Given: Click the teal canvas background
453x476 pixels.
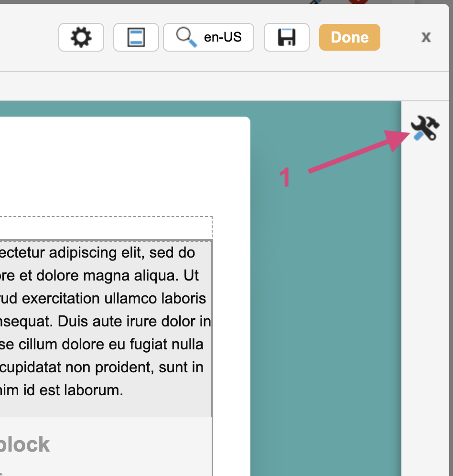Looking at the screenshot, I should point(325,287).
